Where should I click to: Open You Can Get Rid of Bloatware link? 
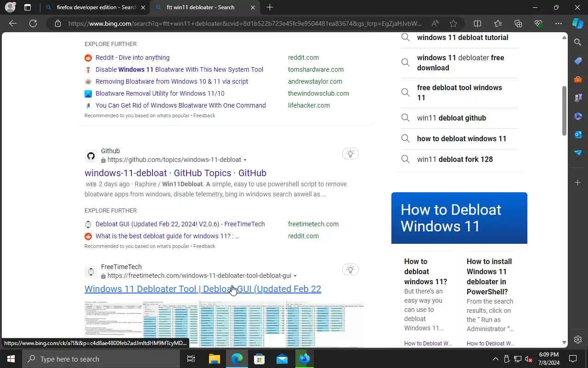pos(181,105)
